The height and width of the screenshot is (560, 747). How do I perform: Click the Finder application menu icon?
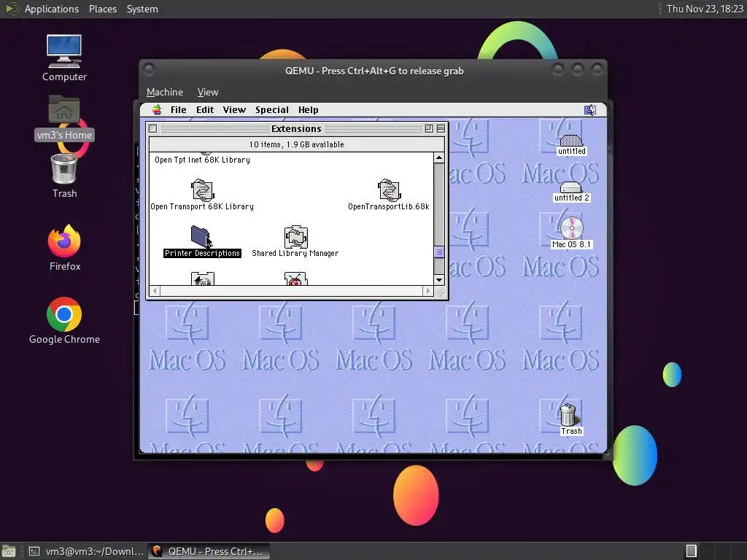(590, 110)
